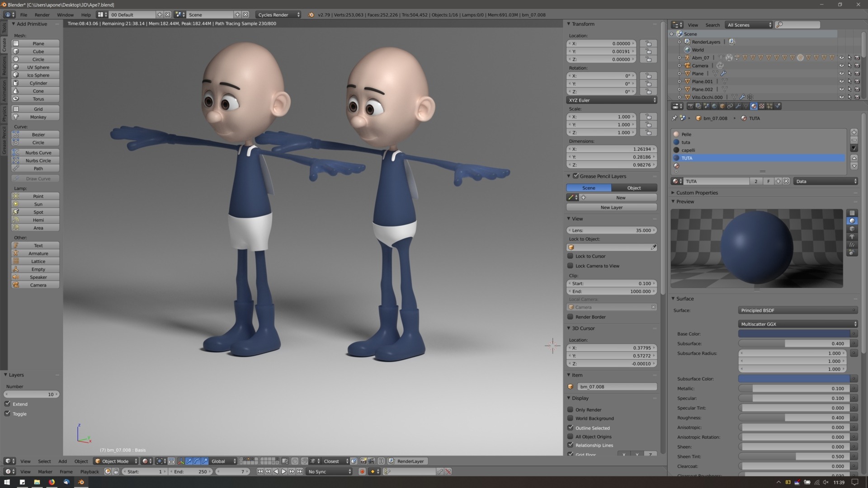
Task: Lock the X location padlock icon
Action: (648, 43)
